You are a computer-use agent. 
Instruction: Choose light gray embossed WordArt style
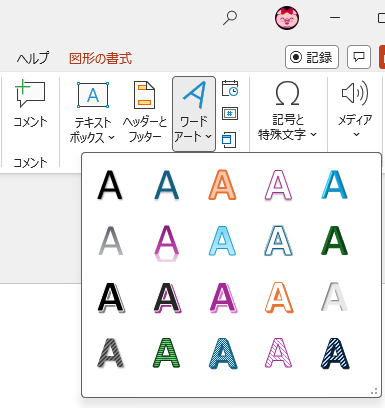(334, 297)
